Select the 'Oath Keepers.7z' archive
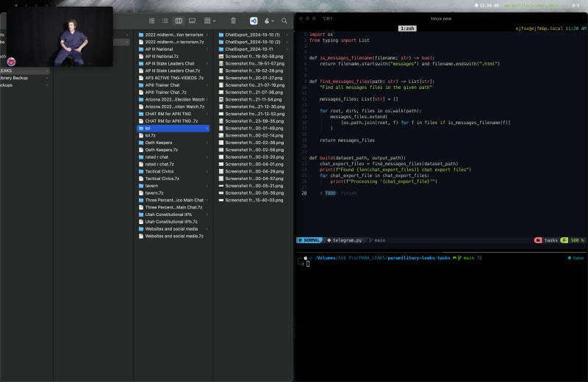The image size is (588, 382). (x=173, y=150)
